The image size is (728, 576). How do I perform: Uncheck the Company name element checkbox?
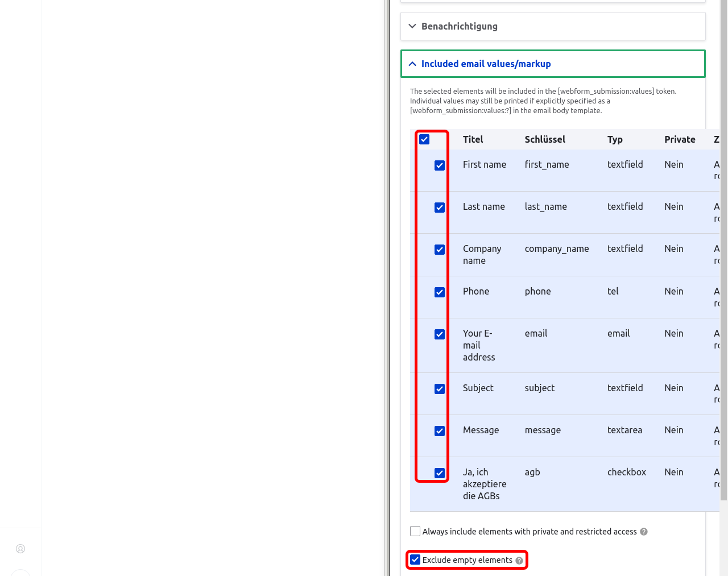pos(440,250)
